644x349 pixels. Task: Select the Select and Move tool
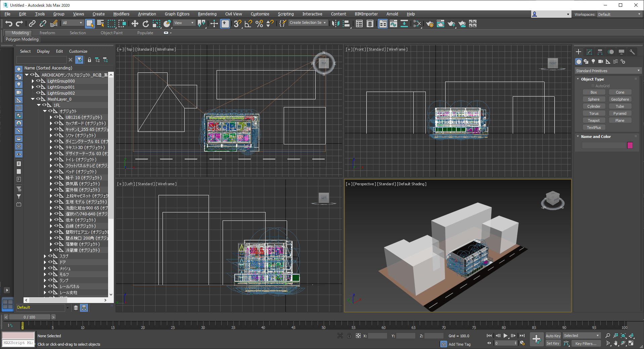tap(135, 23)
